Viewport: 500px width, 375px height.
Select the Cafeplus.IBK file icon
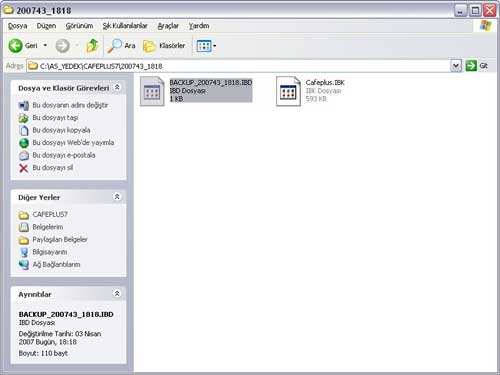[288, 91]
